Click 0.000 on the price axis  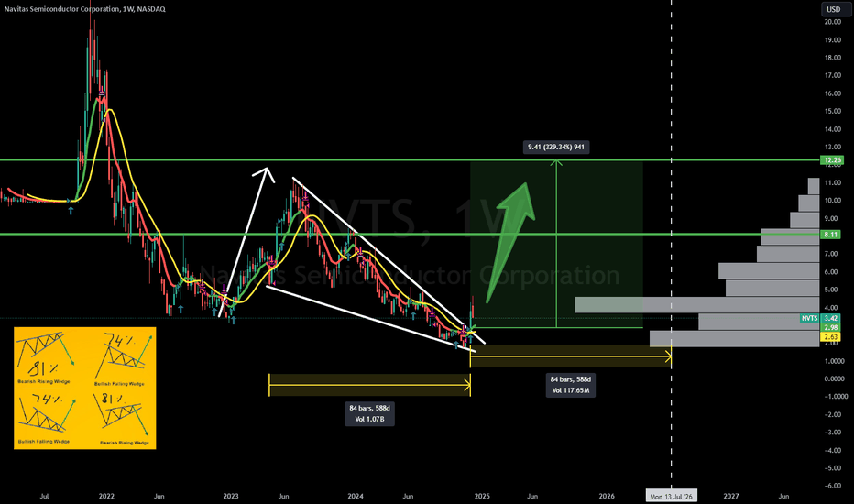click(x=833, y=378)
